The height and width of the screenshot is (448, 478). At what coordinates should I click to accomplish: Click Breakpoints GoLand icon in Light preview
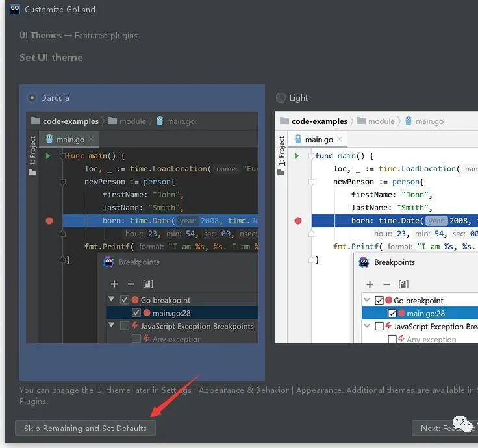point(364,262)
